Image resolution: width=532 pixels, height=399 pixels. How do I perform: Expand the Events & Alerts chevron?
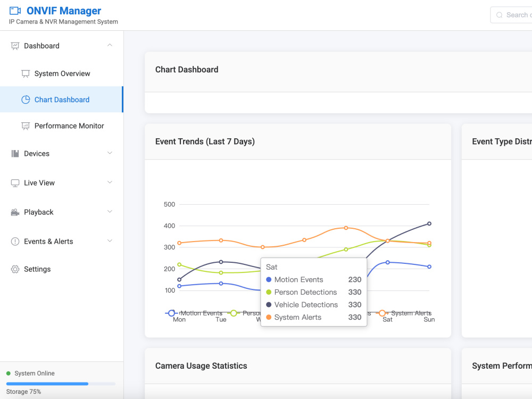click(110, 241)
